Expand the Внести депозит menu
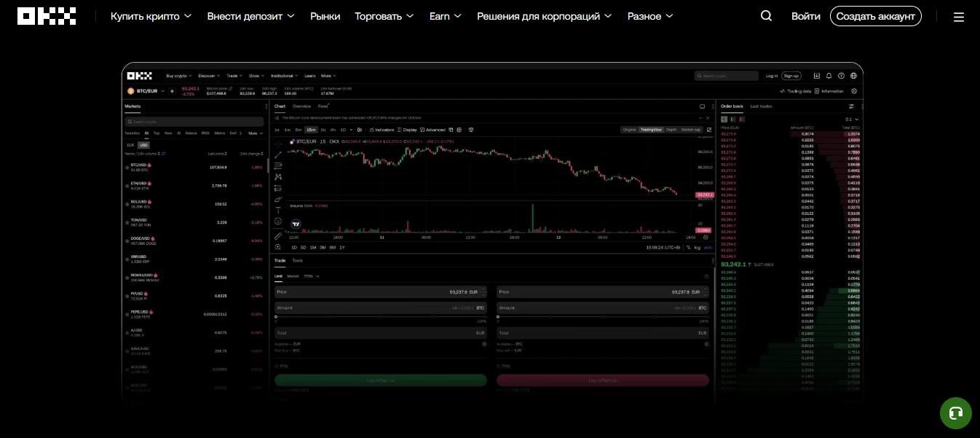The image size is (980, 438). pos(250,16)
